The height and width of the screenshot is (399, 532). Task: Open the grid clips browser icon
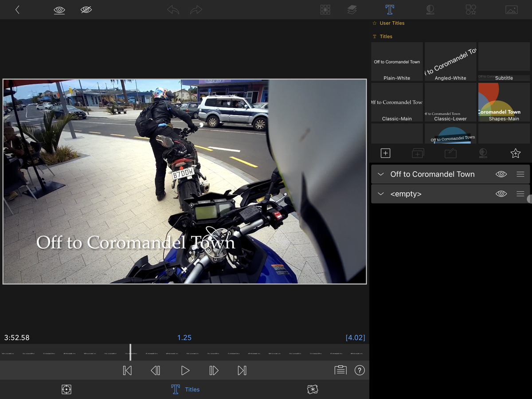[x=325, y=10]
